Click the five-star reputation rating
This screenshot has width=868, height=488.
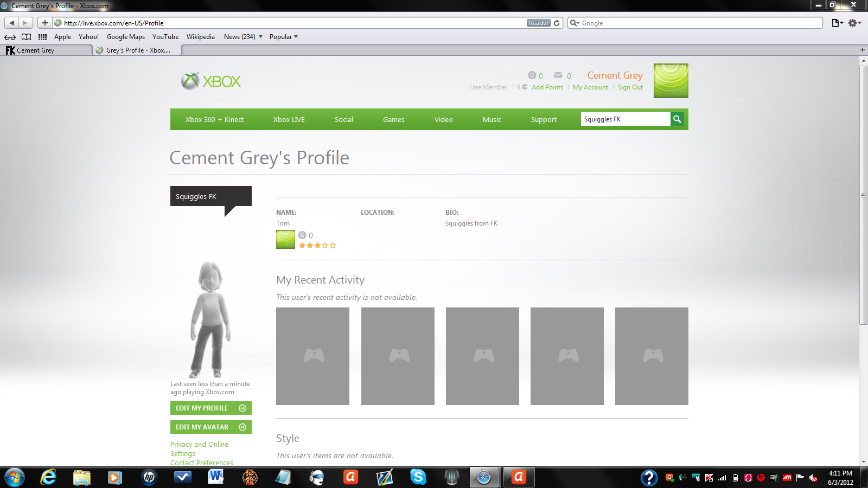317,246
